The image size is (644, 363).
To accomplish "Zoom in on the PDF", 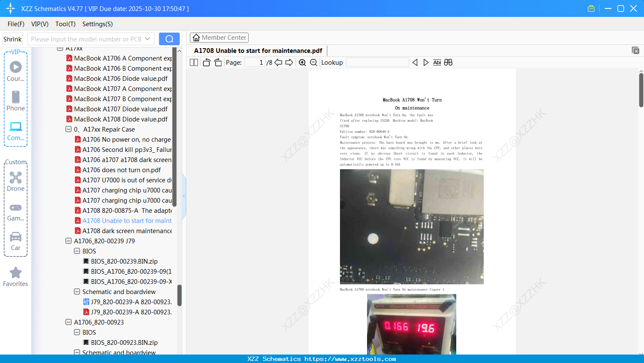I will 302,62.
